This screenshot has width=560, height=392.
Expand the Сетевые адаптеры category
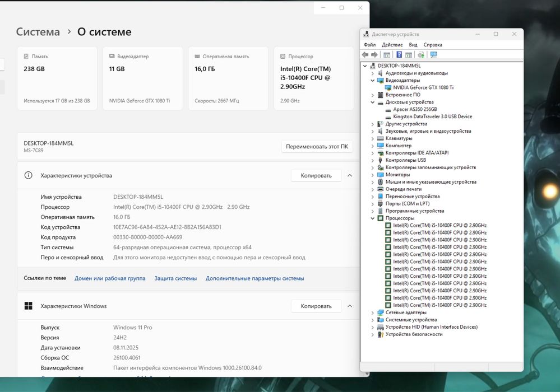373,312
